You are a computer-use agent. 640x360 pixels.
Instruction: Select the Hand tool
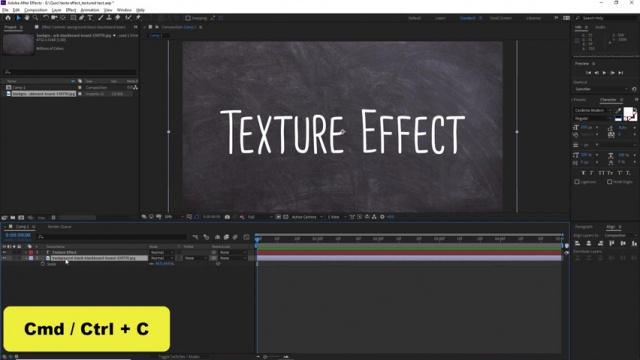pyautogui.click(x=27, y=18)
